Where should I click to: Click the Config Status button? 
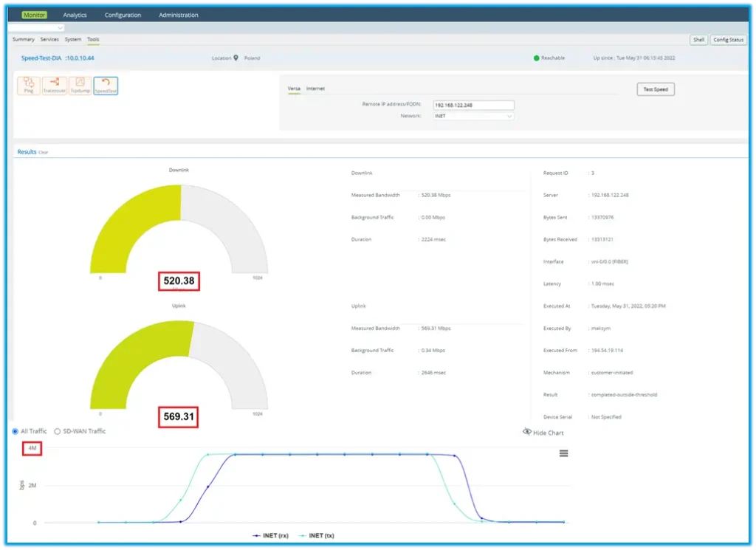(729, 40)
